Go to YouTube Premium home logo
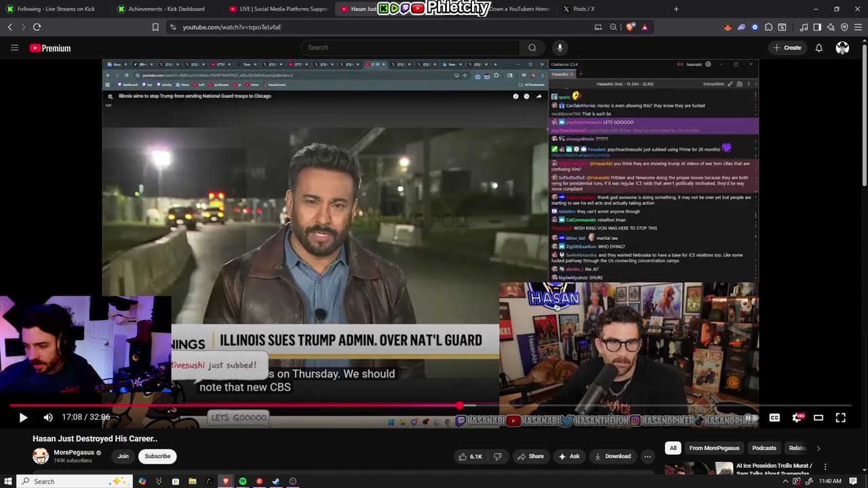868x488 pixels. (50, 48)
